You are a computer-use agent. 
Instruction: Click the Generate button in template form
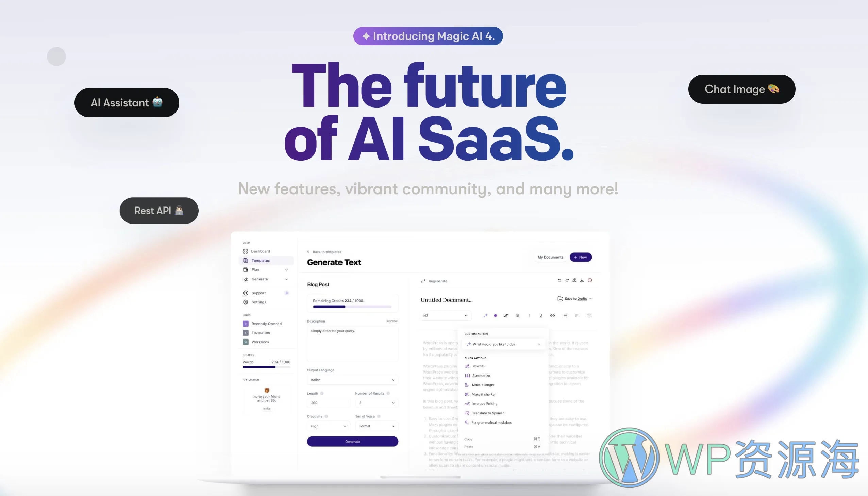click(x=352, y=441)
